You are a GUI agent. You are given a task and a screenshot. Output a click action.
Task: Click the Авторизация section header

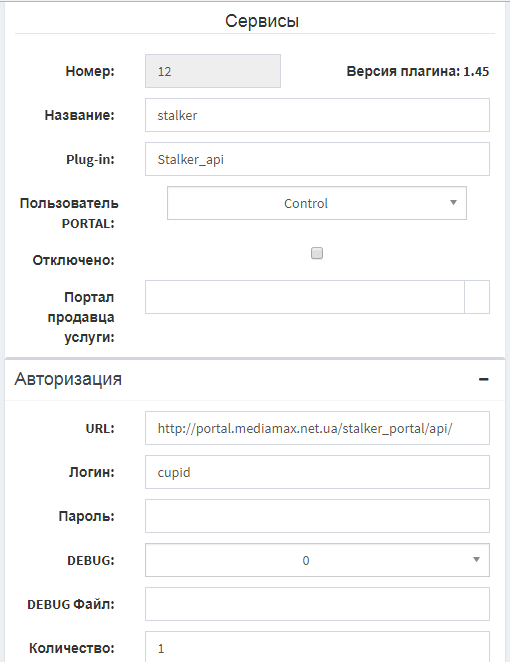tap(68, 379)
